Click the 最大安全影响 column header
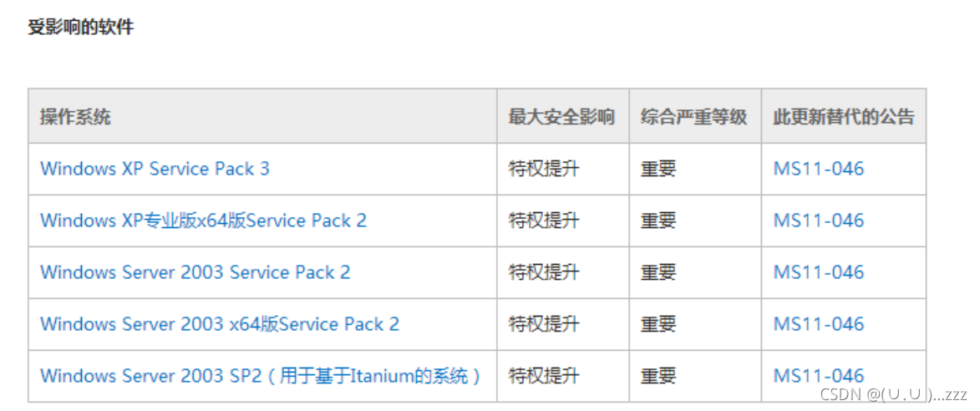This screenshot has height=411, width=980. point(561,117)
